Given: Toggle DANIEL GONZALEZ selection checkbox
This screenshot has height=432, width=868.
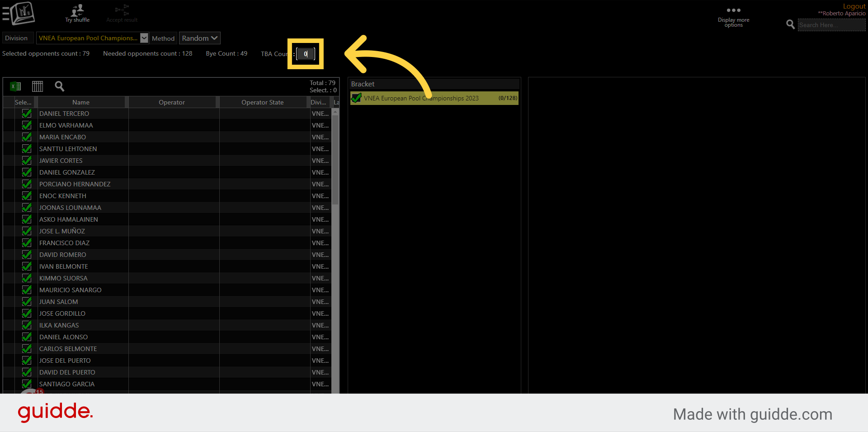Looking at the screenshot, I should 27,172.
